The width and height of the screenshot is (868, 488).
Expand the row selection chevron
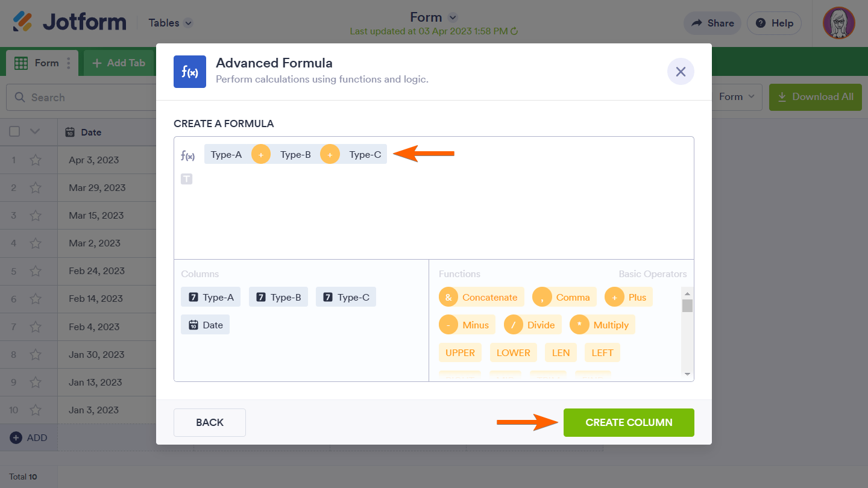(x=35, y=132)
